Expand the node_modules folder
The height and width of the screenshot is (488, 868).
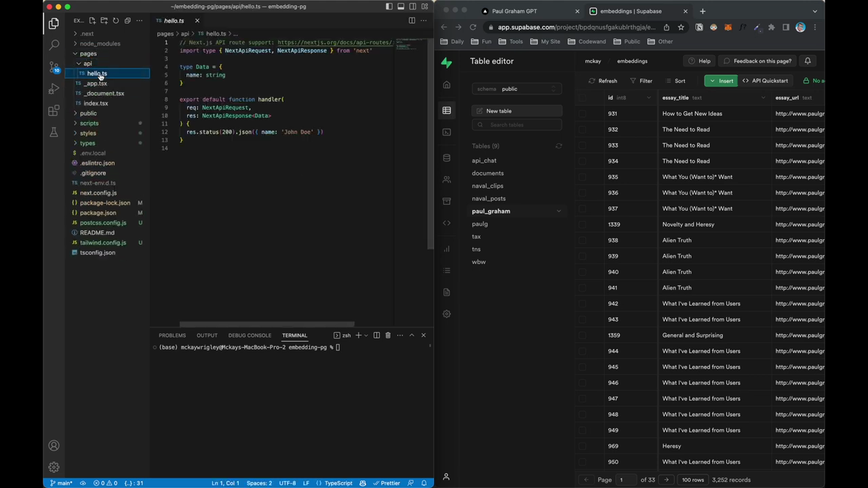(x=75, y=43)
